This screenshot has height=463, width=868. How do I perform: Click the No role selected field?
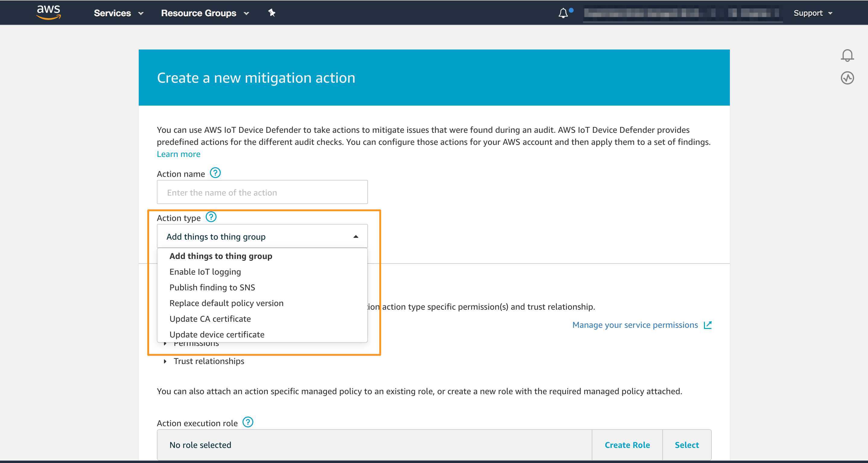point(374,445)
